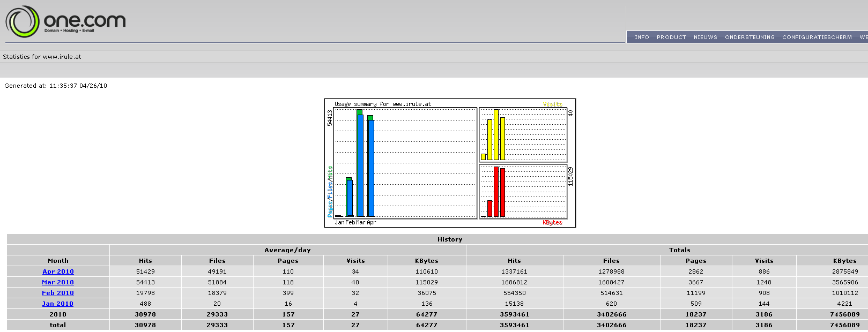Viewport: 868px width, 332px height.
Task: Open CONFIGURATIESCHERM in the navigation bar
Action: (817, 37)
